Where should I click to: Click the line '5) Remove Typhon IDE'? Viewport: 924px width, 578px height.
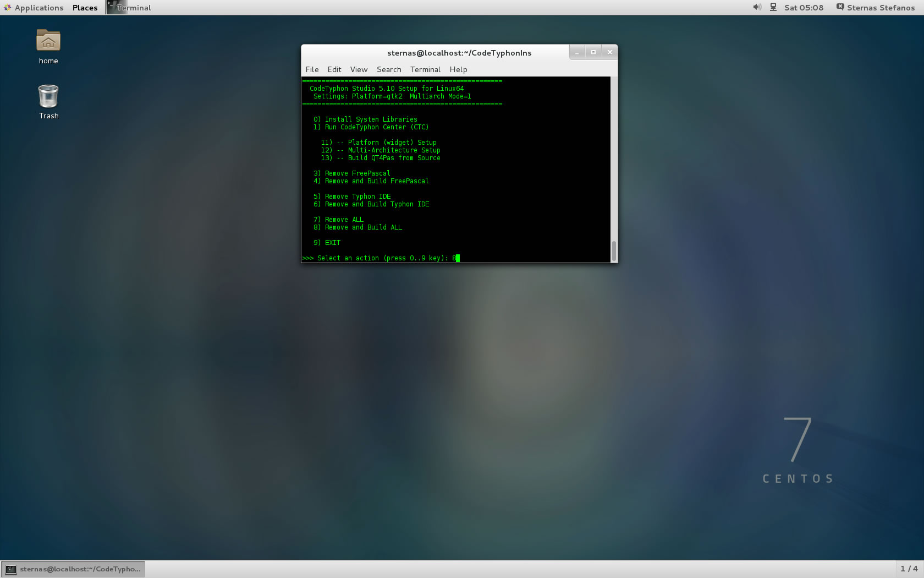pyautogui.click(x=352, y=197)
